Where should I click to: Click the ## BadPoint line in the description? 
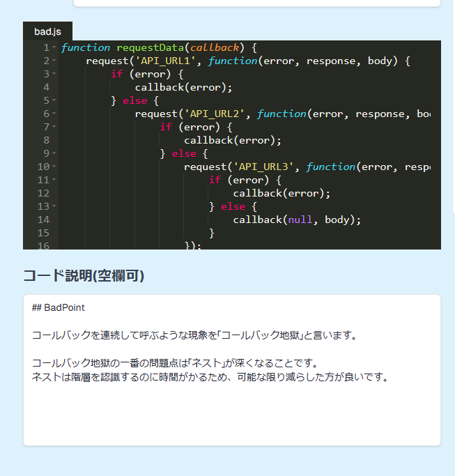pos(59,307)
